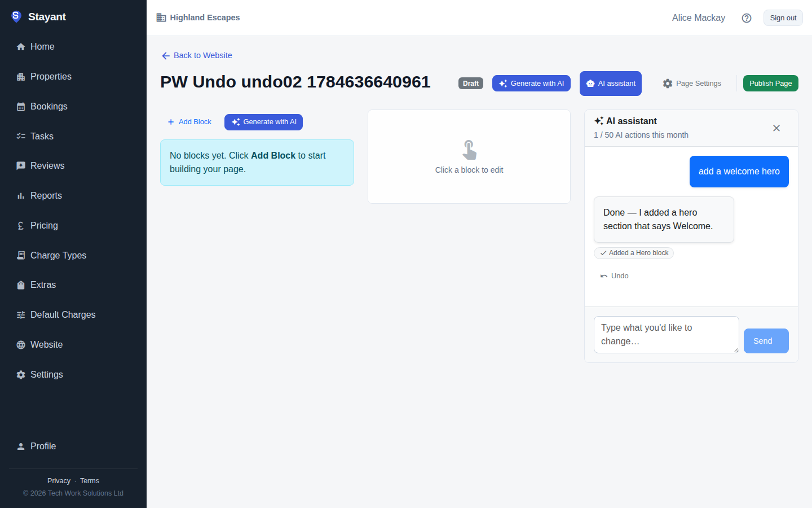Open the Terms link in the footer
This screenshot has height=508, width=812.
[90, 481]
